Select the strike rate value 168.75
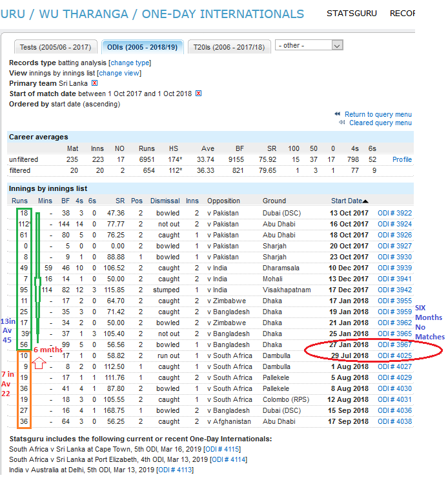Viewport: 448px width, 480px height. pos(114,410)
